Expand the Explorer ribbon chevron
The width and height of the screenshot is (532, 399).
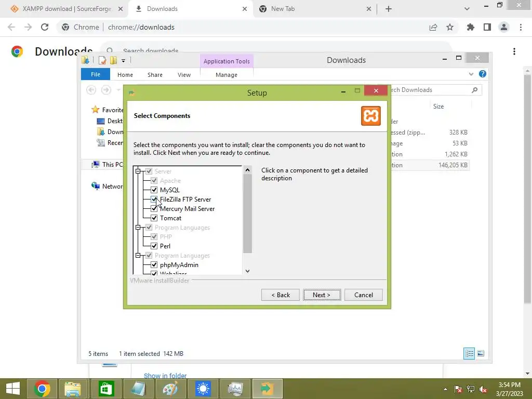click(x=471, y=74)
